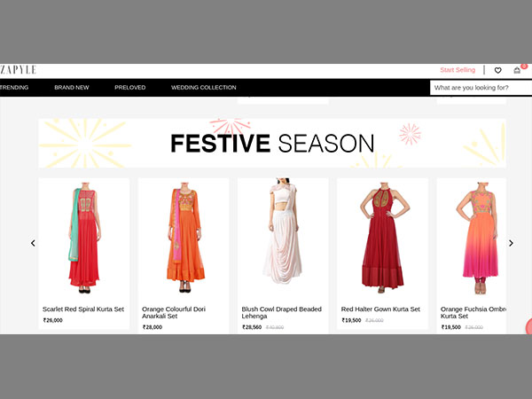This screenshot has height=399, width=532.
Task: Open the Red Halter Gown product image
Action: [x=382, y=238]
